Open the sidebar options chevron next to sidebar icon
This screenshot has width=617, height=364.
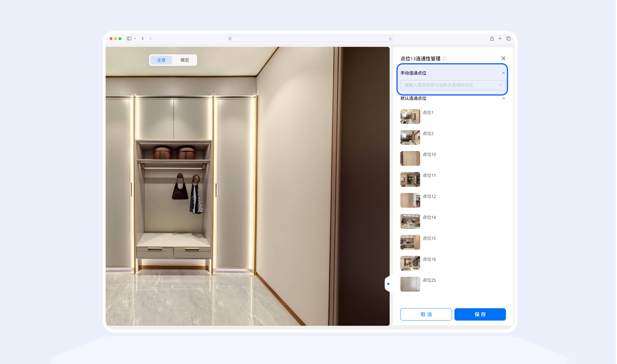point(135,39)
